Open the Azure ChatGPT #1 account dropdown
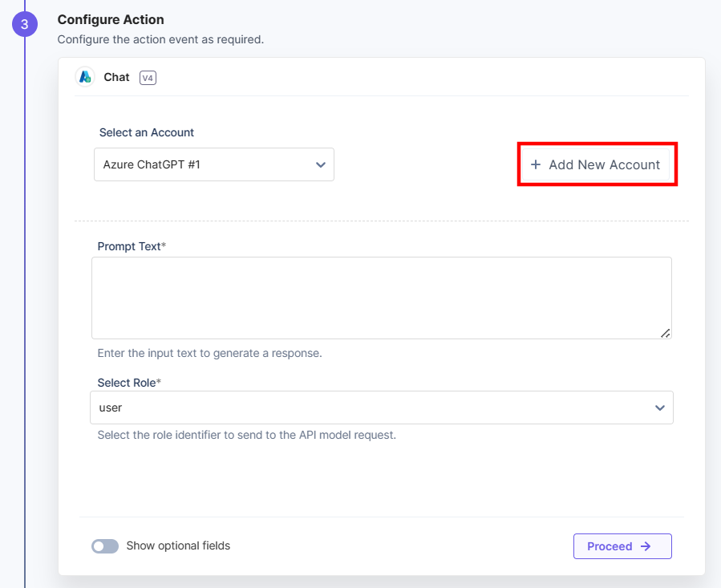The width and height of the screenshot is (721, 588). coord(213,164)
